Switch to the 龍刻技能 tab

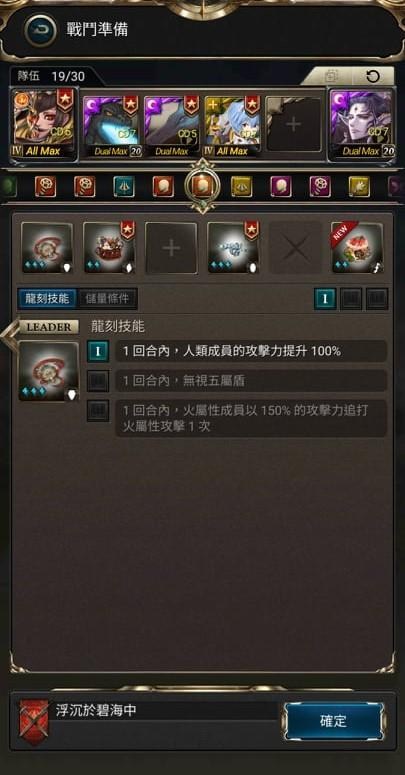(48, 299)
